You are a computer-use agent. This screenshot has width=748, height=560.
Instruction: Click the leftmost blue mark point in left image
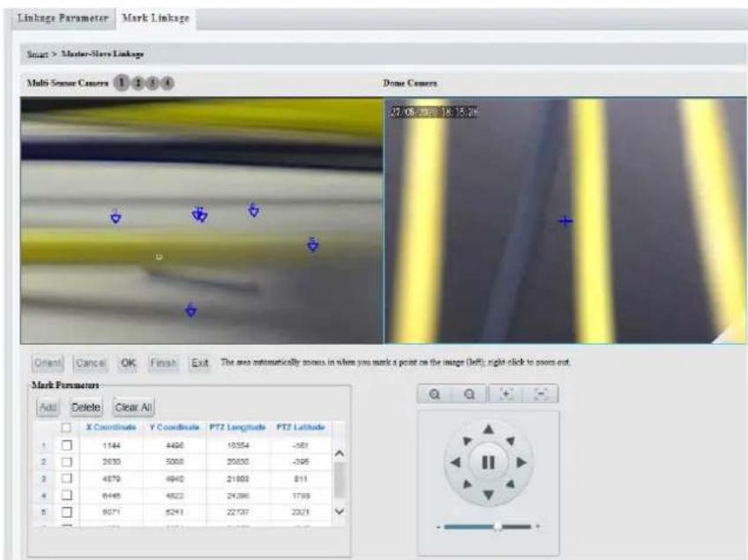[116, 217]
